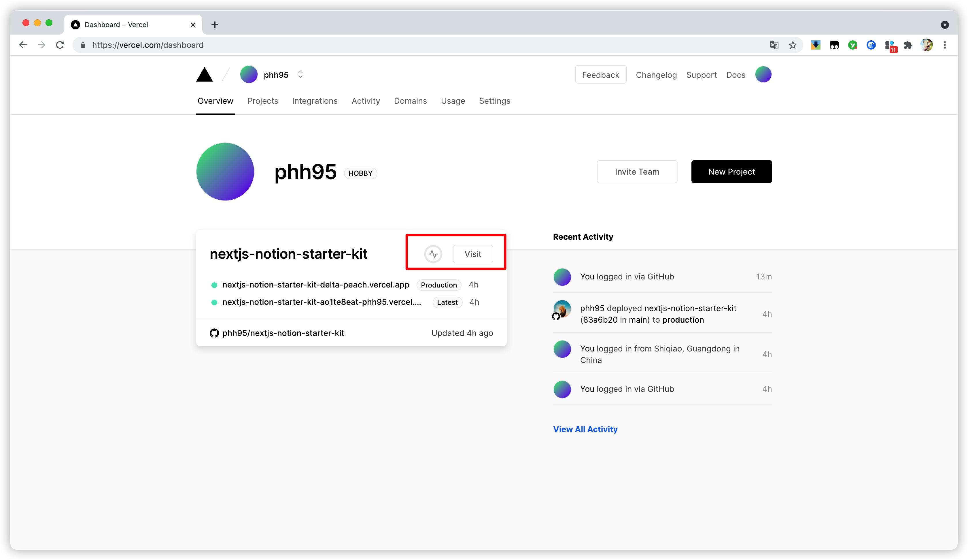Image resolution: width=968 pixels, height=560 pixels.
Task: Click the Vercel triangle logo
Action: coord(204,75)
